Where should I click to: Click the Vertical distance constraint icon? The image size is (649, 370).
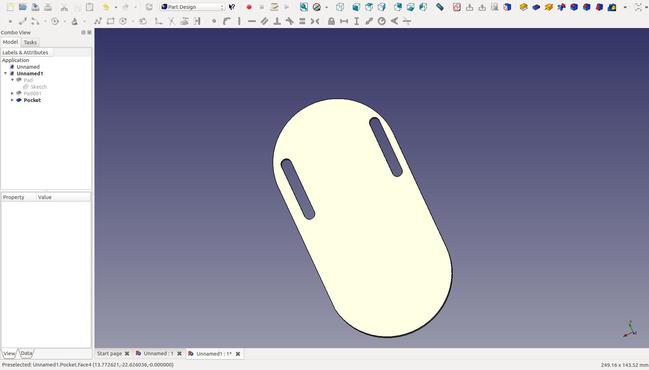point(356,21)
